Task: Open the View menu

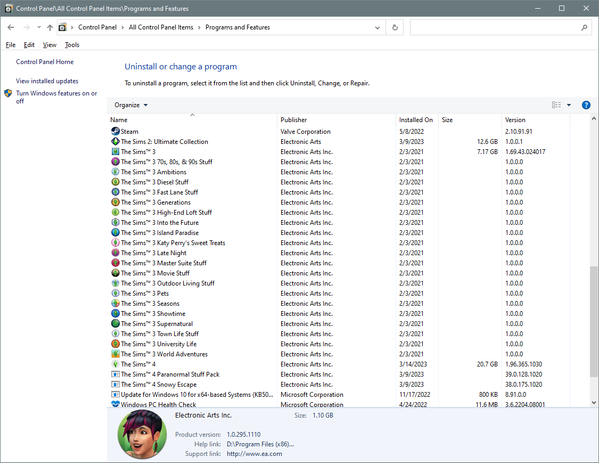Action: (x=50, y=45)
